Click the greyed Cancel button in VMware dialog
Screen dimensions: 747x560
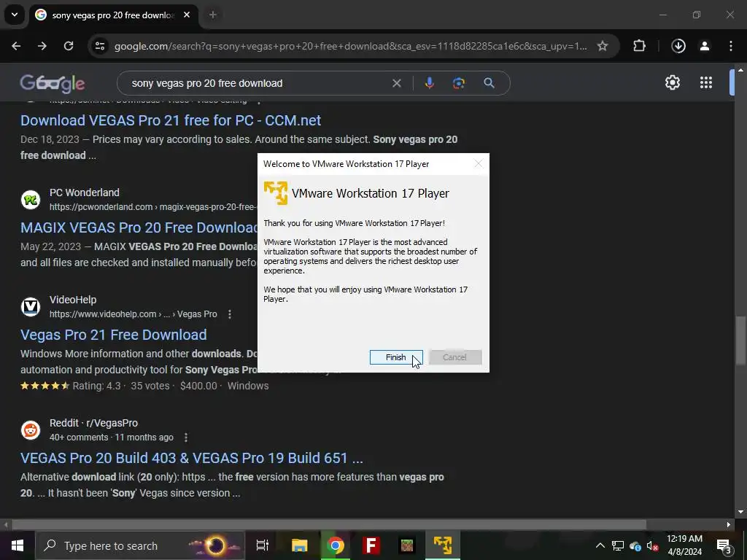[x=455, y=357]
